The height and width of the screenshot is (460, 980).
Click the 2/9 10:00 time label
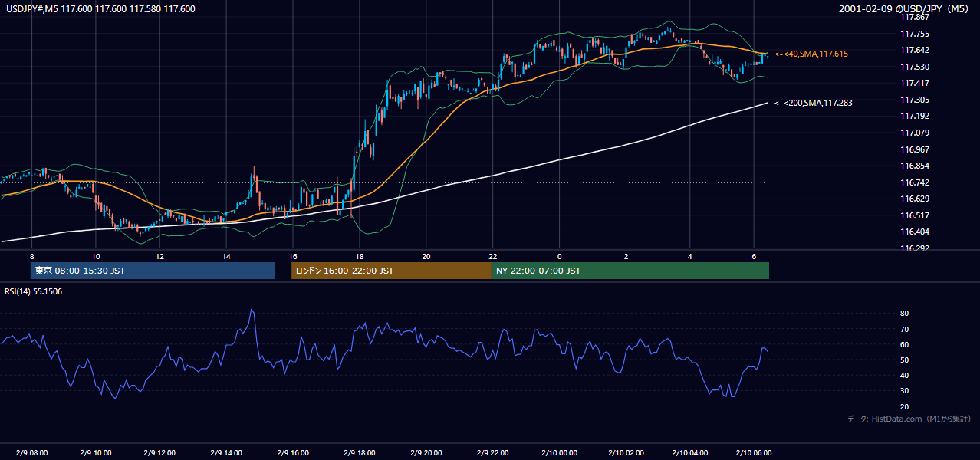[x=96, y=452]
